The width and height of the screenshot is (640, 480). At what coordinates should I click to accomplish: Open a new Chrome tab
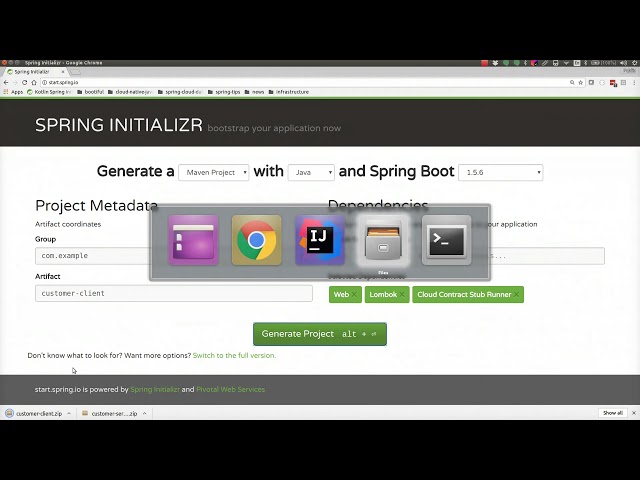point(76,72)
